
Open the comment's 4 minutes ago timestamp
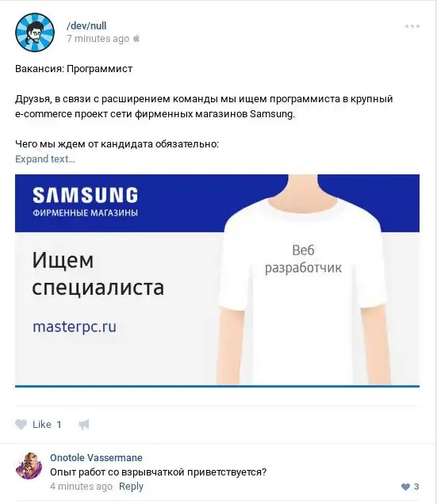[82, 487]
